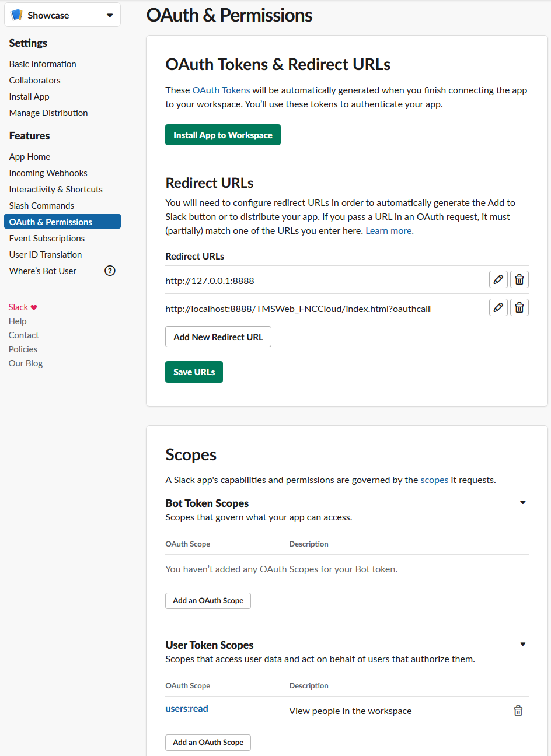Save the redirect URLs

pyautogui.click(x=194, y=372)
